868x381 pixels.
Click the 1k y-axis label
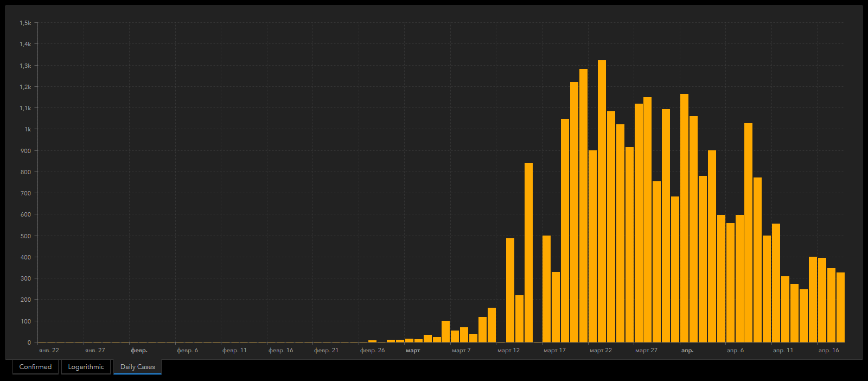[27, 129]
